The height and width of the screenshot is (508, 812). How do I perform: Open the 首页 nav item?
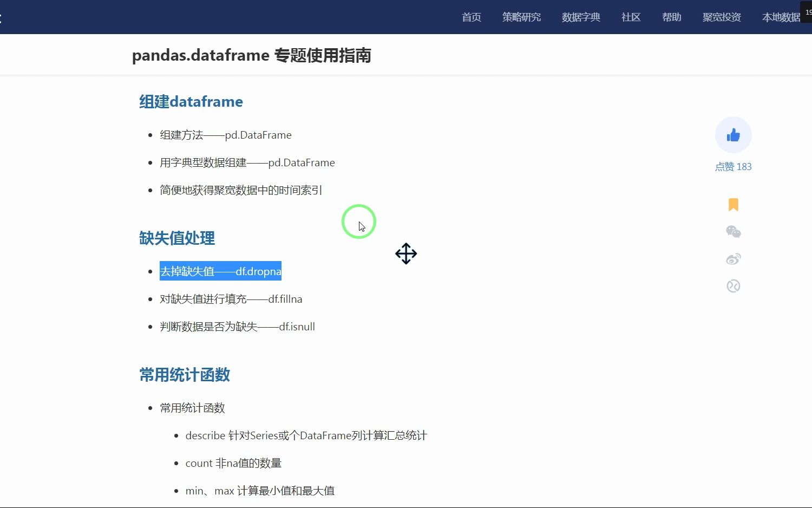(472, 17)
